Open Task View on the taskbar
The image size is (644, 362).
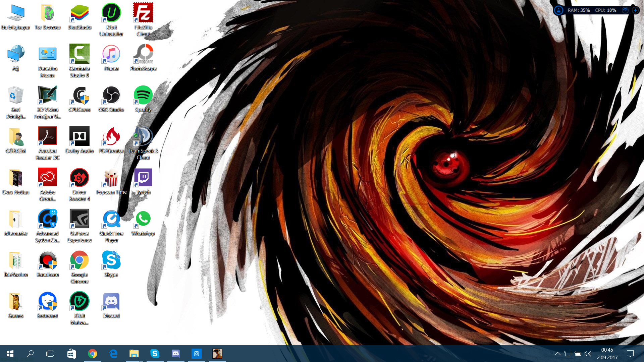click(50, 354)
